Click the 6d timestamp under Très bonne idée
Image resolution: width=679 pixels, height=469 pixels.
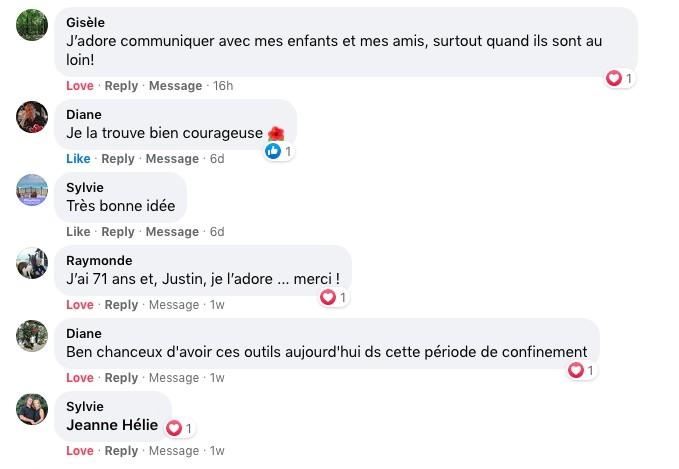(x=217, y=232)
